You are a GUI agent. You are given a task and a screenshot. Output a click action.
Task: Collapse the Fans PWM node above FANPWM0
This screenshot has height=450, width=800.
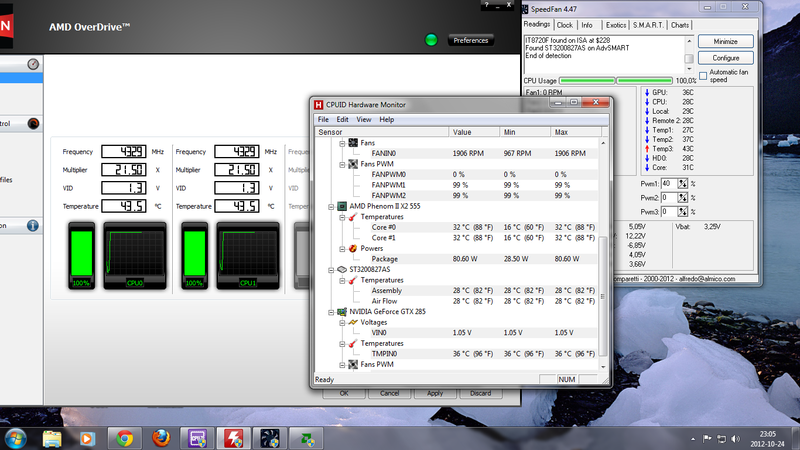click(342, 164)
